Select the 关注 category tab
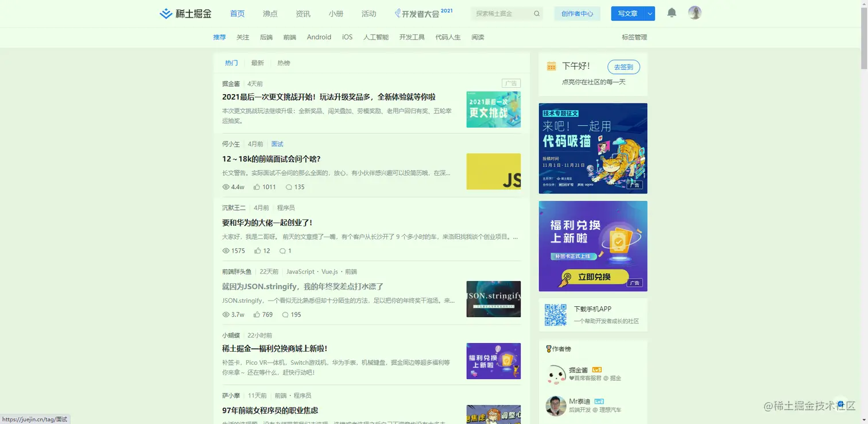The image size is (868, 424). click(243, 37)
